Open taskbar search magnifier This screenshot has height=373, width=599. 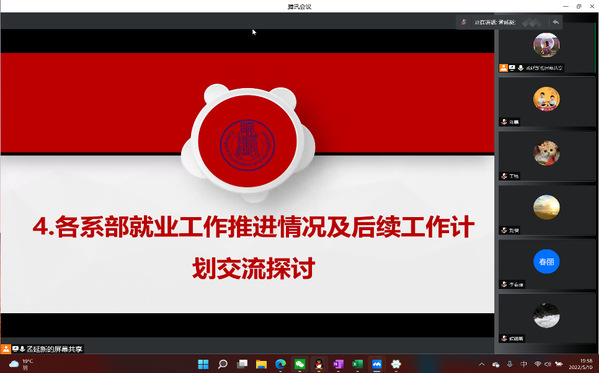click(223, 364)
